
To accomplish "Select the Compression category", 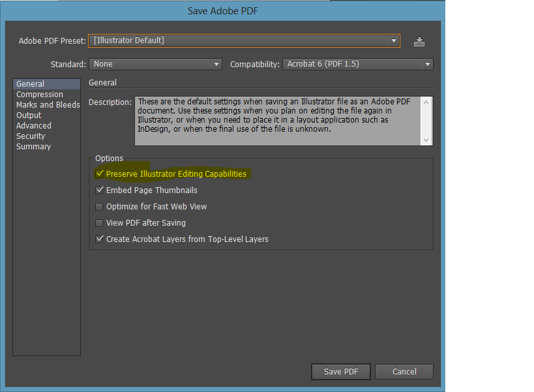I will 40,95.
